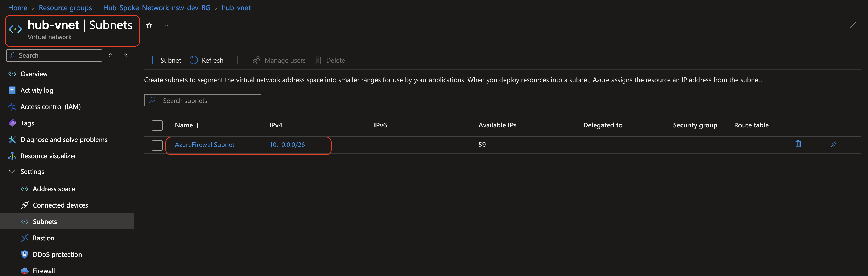Open the ellipsis more options menu
This screenshot has width=868, height=276.
(x=165, y=25)
